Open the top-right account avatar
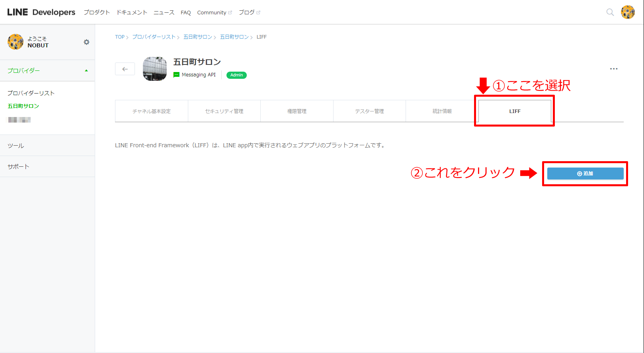Screen dimensions: 644x353 pos(628,12)
